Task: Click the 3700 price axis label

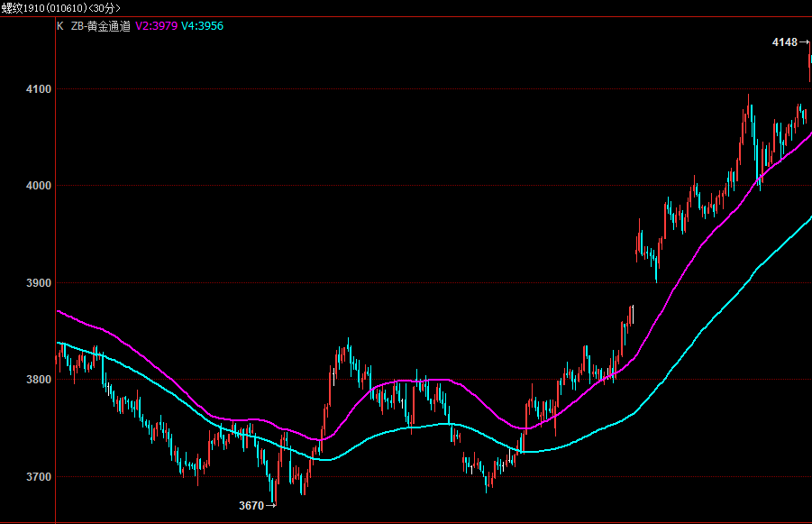Action: click(x=39, y=477)
